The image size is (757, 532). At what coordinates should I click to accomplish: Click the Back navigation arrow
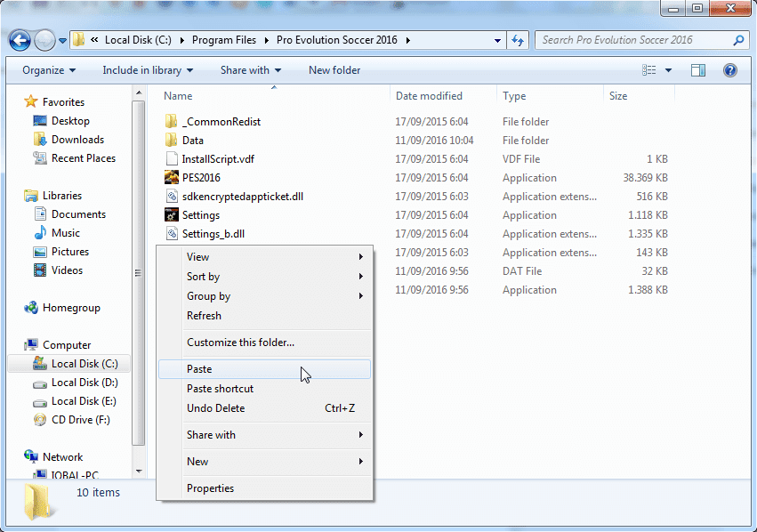20,41
